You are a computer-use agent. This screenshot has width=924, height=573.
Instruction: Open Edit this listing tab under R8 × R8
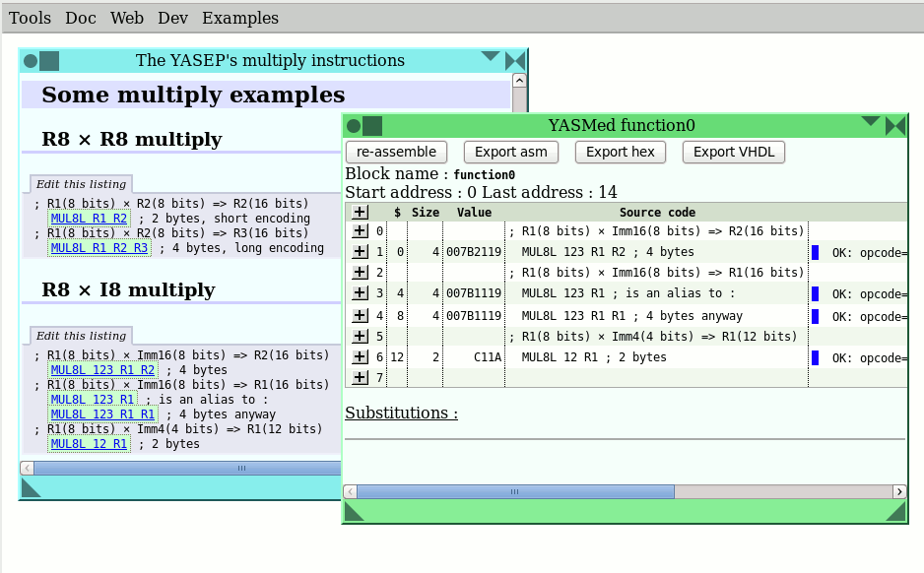82,184
